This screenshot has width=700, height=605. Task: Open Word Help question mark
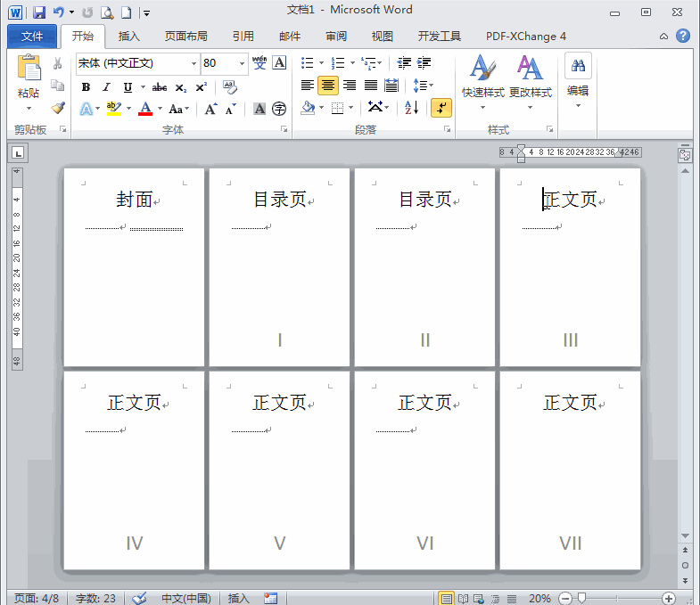click(x=683, y=36)
